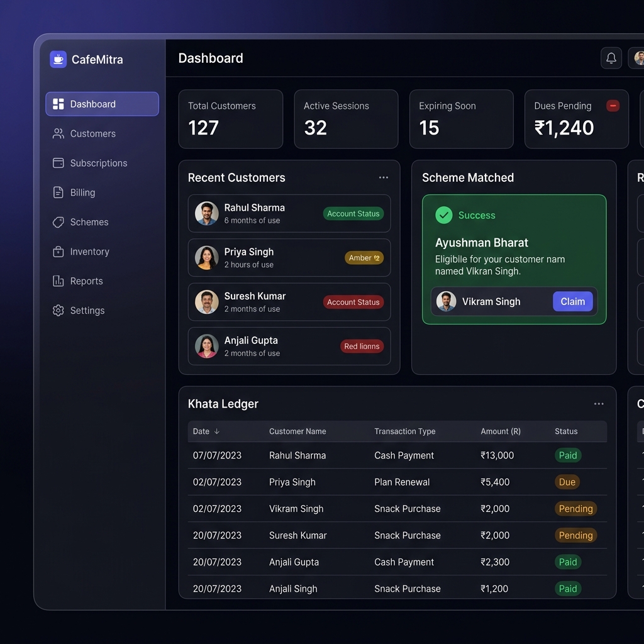Click Suresh Kumar's profile photo
The image size is (644, 644).
click(206, 302)
